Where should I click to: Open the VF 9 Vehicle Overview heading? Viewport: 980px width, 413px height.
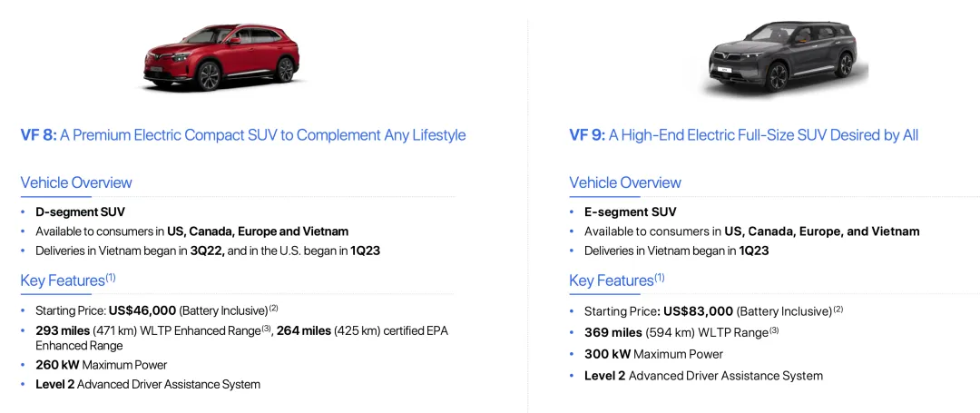(x=625, y=182)
